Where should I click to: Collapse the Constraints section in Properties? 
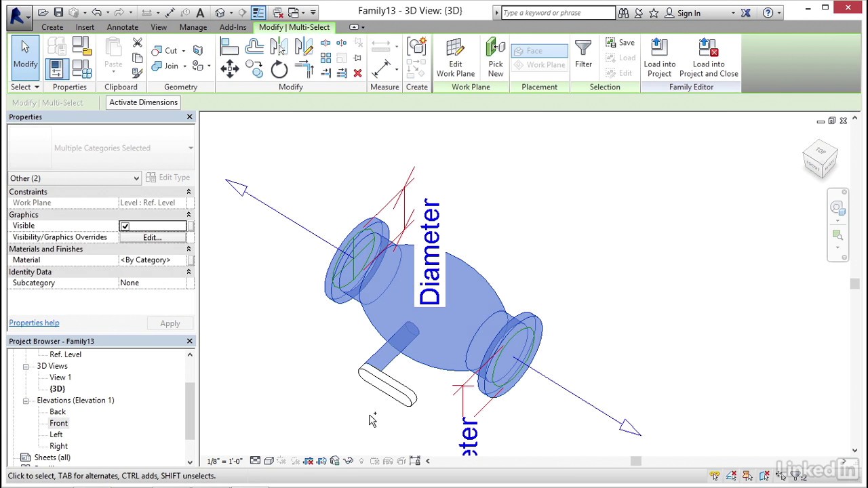[x=189, y=192]
